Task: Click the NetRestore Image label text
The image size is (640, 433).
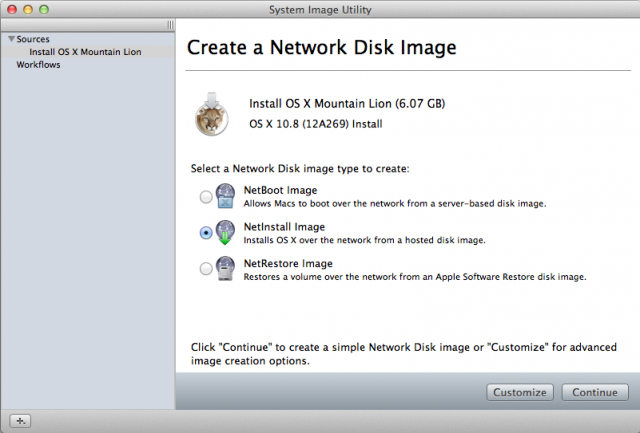Action: [x=288, y=264]
